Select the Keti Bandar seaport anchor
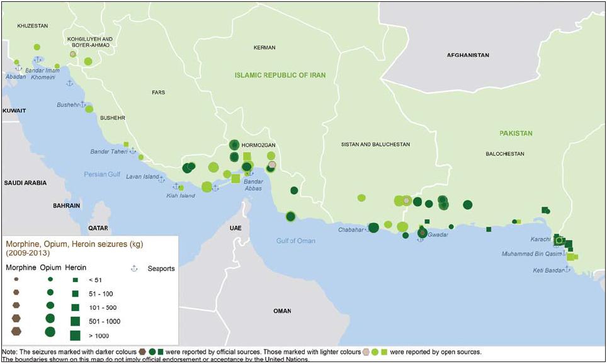 [568, 269]
